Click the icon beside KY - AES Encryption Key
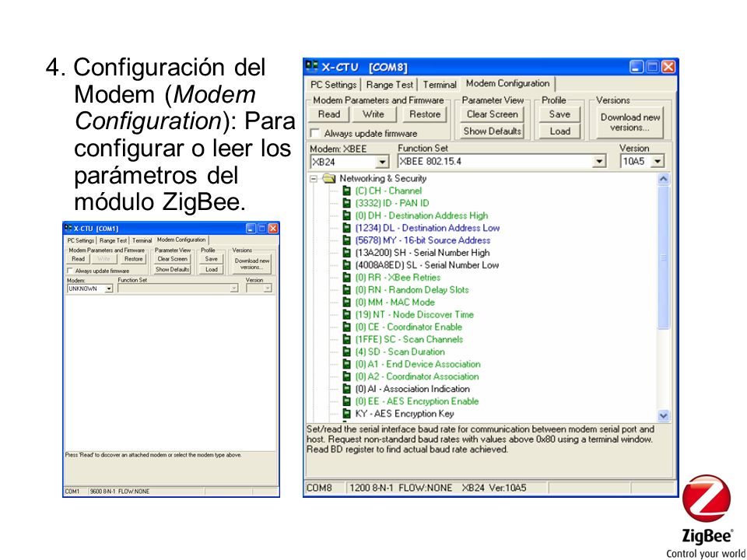Image resolution: width=747 pixels, height=560 pixels. tap(347, 414)
